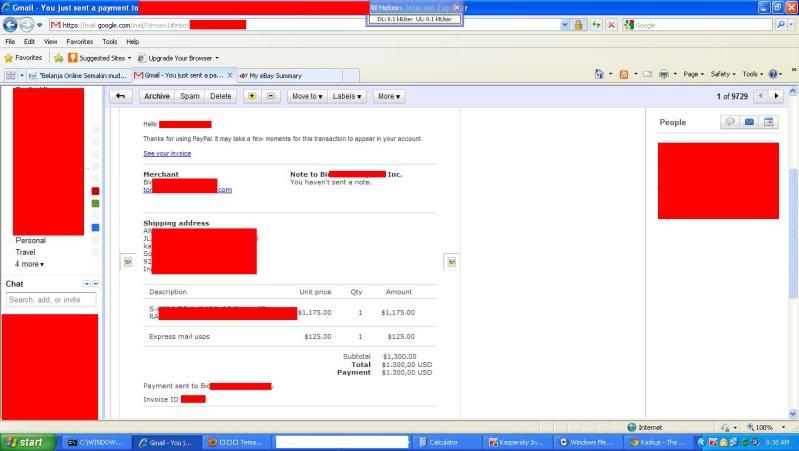Open the Page dropdown menu
The height and width of the screenshot is (451, 799).
[693, 74]
